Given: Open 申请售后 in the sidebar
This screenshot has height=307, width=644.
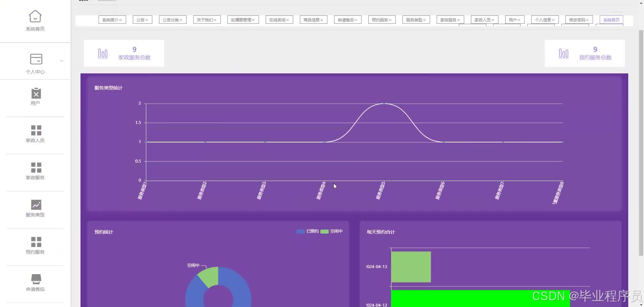Looking at the screenshot, I should pyautogui.click(x=35, y=283).
